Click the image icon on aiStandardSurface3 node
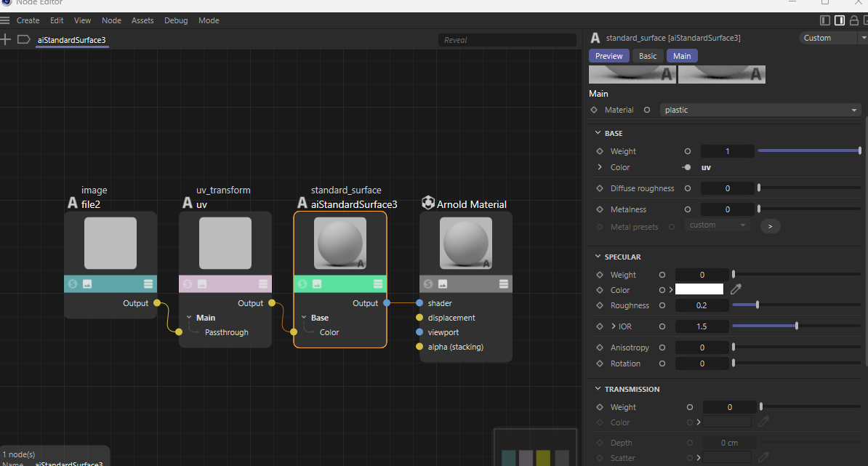Image resolution: width=868 pixels, height=466 pixels. pyautogui.click(x=317, y=284)
